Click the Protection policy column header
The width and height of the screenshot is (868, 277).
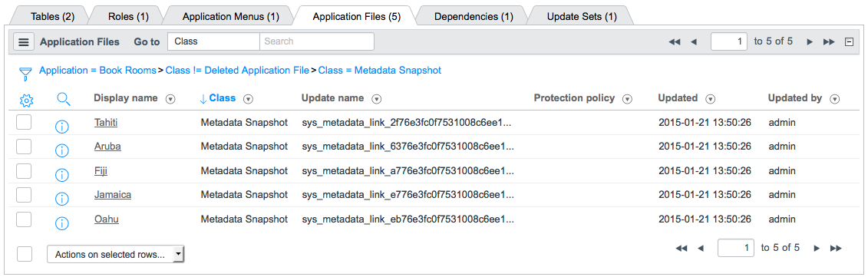(574, 98)
